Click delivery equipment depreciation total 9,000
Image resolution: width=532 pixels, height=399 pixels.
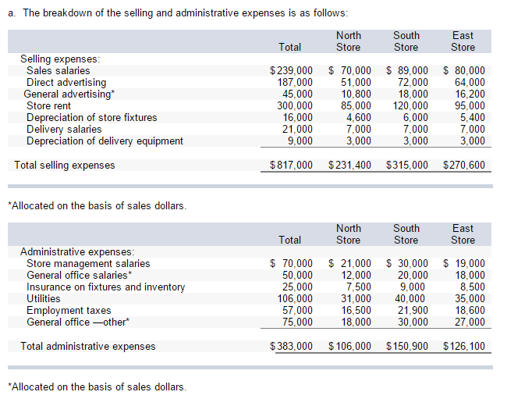(x=300, y=141)
